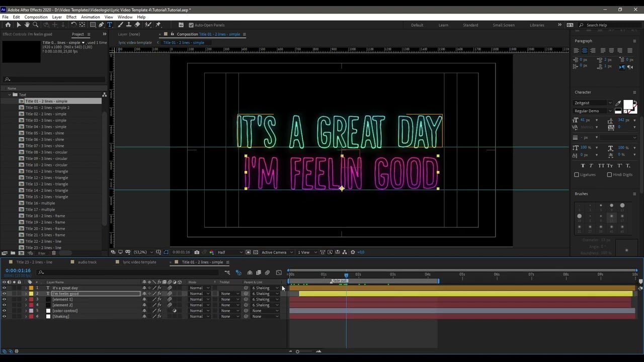The width and height of the screenshot is (644, 362).
Task: Select the Rectangle shape tool
Action: [93, 25]
